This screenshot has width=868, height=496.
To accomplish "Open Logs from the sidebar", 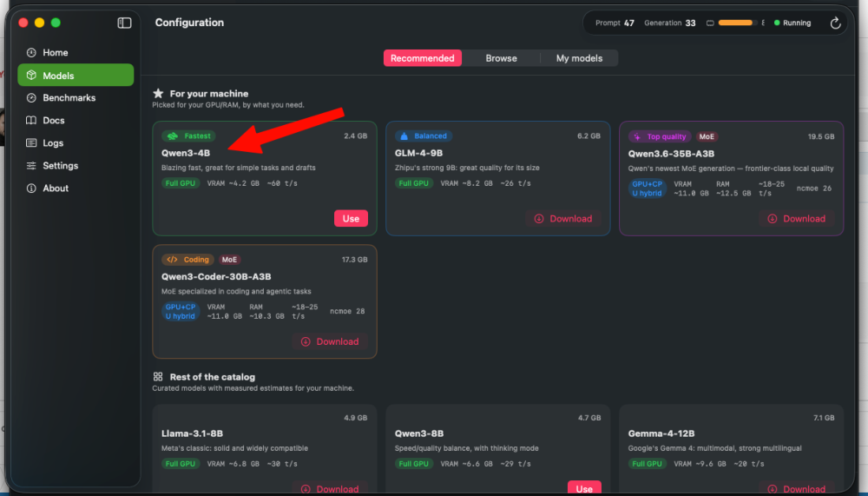I will (x=76, y=143).
